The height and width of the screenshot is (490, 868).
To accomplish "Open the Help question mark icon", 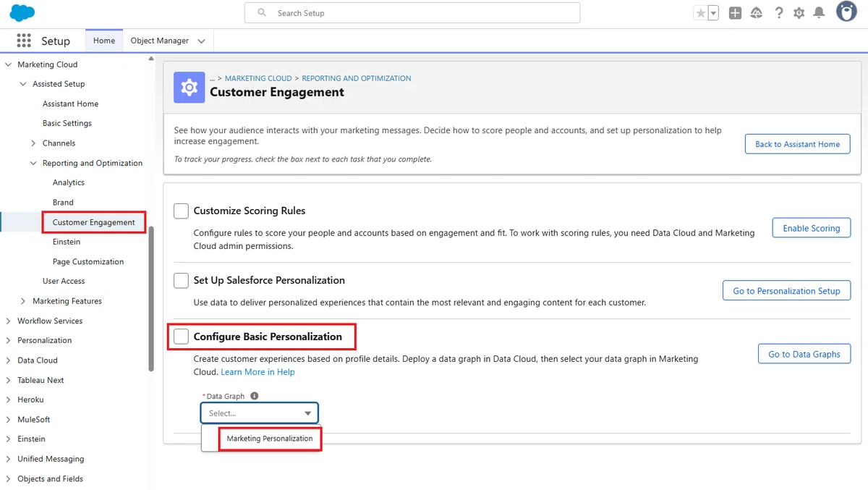I will pyautogui.click(x=778, y=13).
